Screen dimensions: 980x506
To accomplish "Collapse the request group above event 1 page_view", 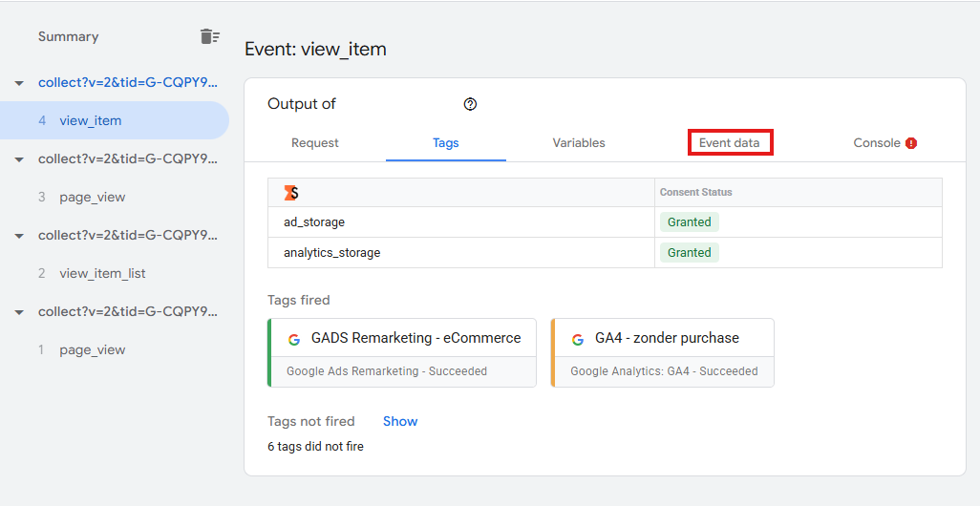I will (x=18, y=312).
